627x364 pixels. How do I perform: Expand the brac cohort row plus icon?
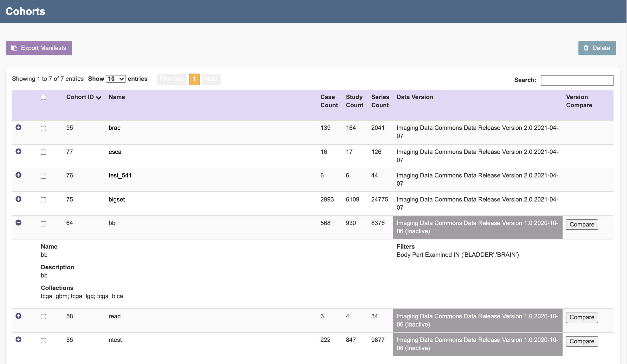(x=19, y=127)
